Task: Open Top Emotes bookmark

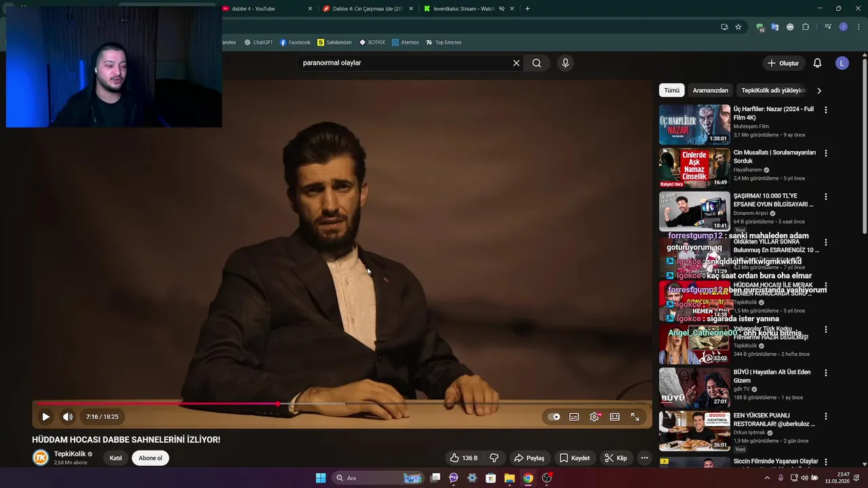Action: tap(443, 42)
